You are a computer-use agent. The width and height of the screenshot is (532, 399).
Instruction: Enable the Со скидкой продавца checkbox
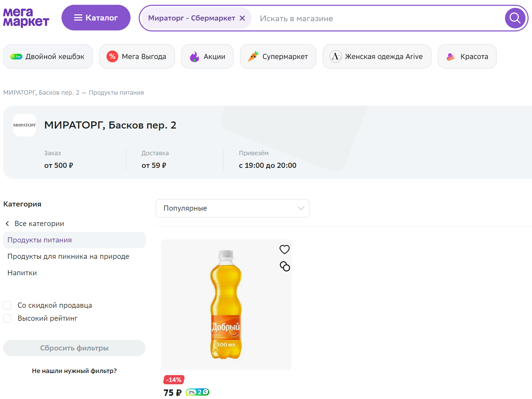point(8,305)
